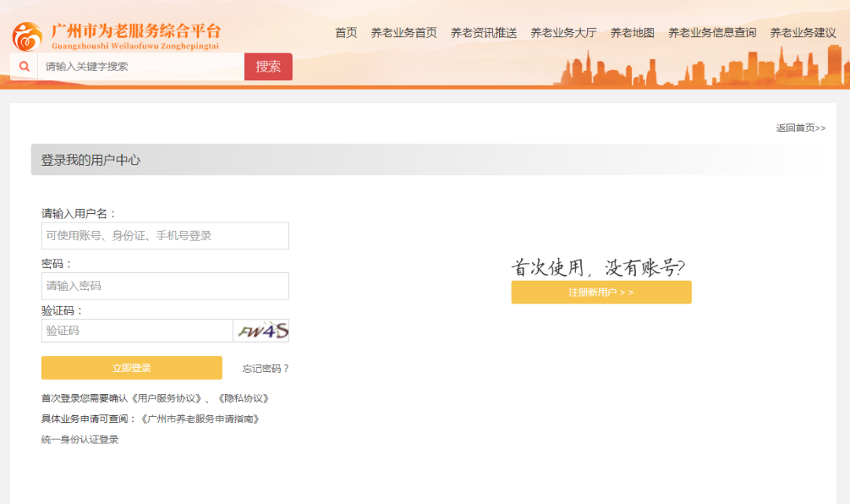
Task: Open 《用户服务协议》 link
Action: (x=166, y=399)
